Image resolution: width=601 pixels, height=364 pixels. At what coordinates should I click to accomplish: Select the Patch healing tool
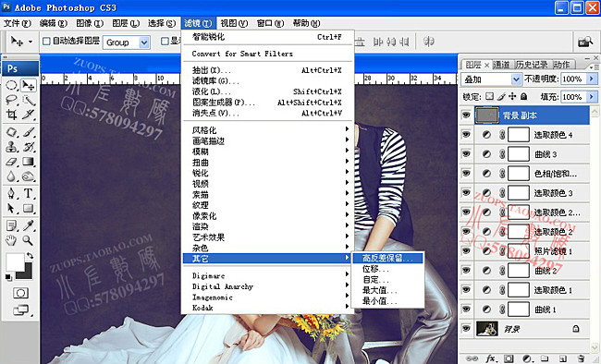(11, 132)
